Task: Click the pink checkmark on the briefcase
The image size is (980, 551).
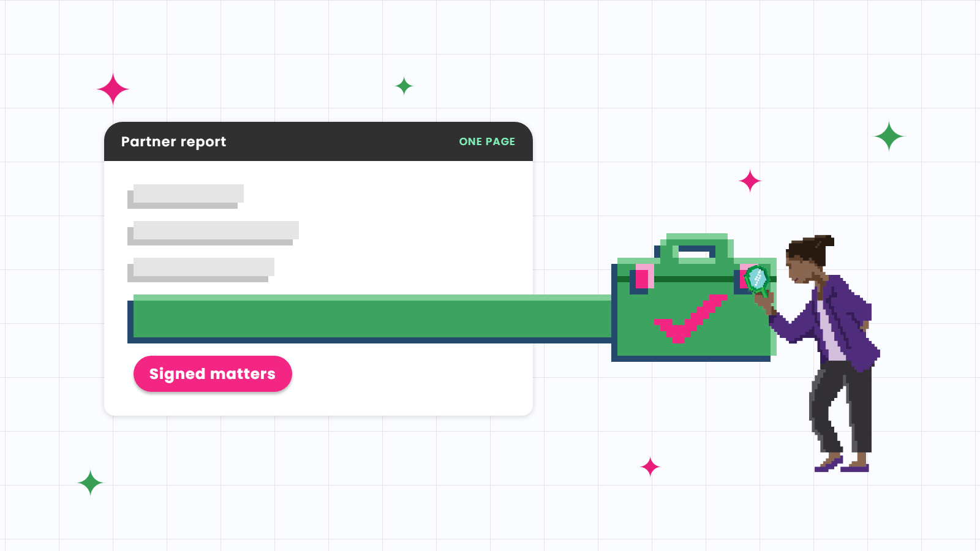Action: coord(690,318)
